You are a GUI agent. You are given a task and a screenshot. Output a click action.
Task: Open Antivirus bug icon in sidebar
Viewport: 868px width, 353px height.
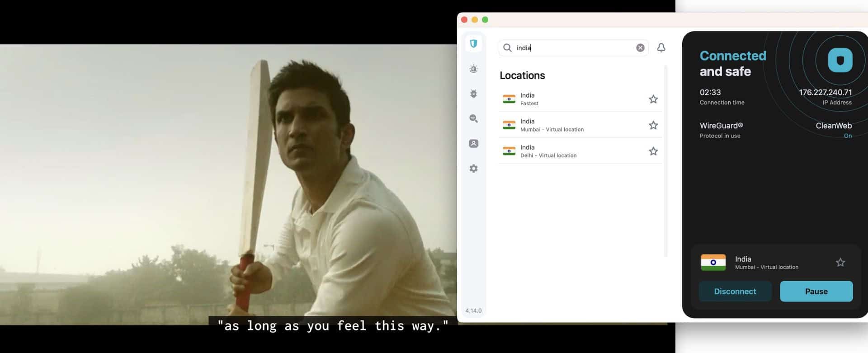click(473, 94)
